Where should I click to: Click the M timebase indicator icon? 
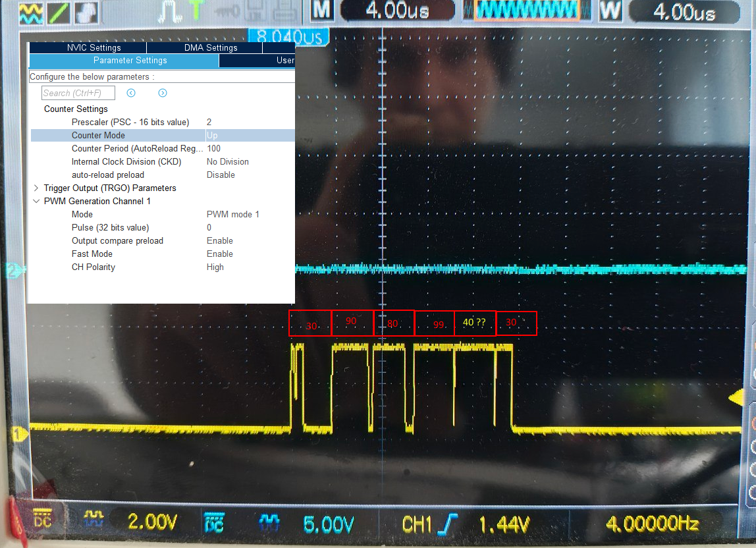click(x=322, y=11)
